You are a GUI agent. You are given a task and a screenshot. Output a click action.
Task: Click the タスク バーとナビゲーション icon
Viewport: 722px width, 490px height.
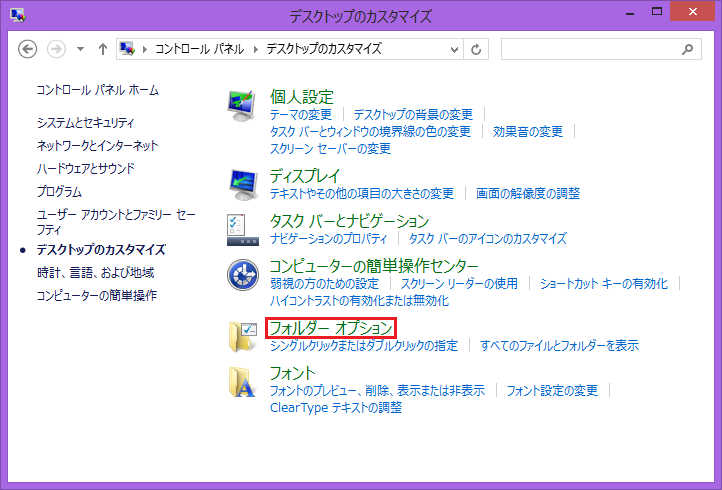[x=243, y=229]
